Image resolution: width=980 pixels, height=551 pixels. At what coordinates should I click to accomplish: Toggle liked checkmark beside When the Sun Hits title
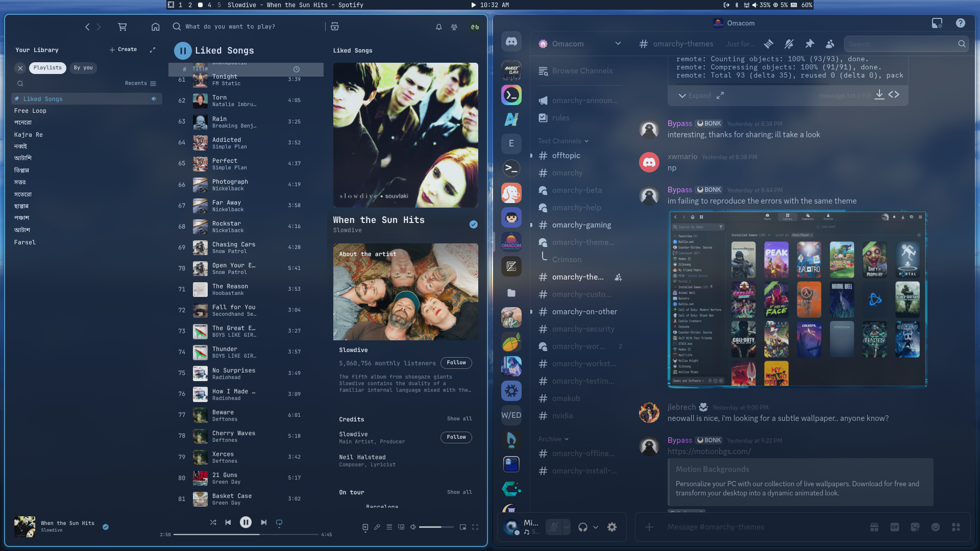pyautogui.click(x=474, y=224)
